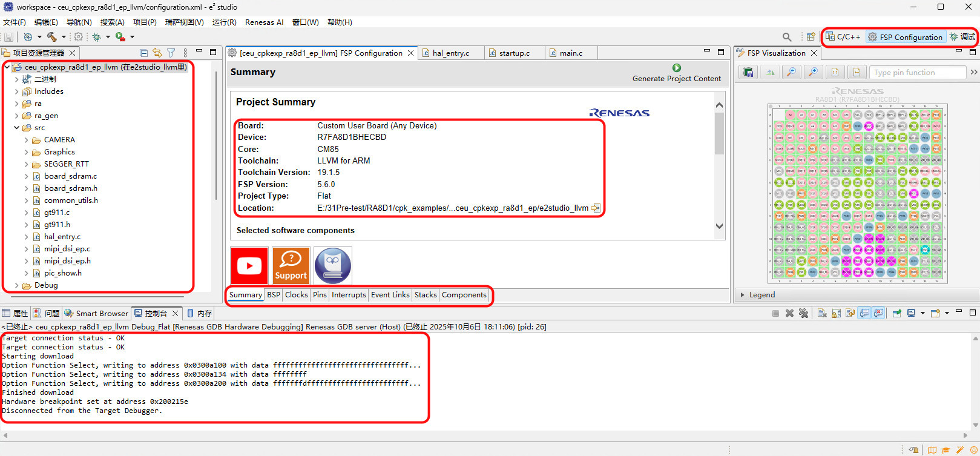Click the save chip image icon in FSP Visualization
This screenshot has height=456, width=980.
tap(748, 72)
